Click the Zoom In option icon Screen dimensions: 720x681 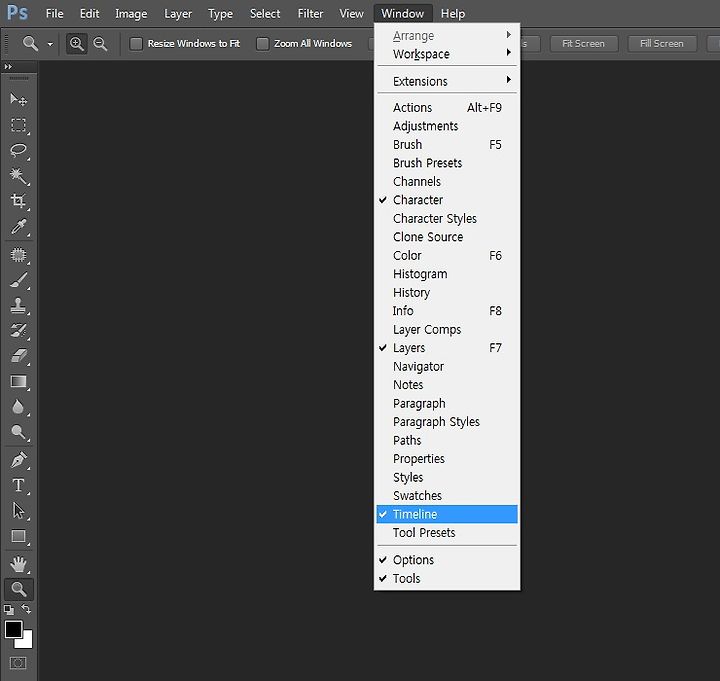77,44
